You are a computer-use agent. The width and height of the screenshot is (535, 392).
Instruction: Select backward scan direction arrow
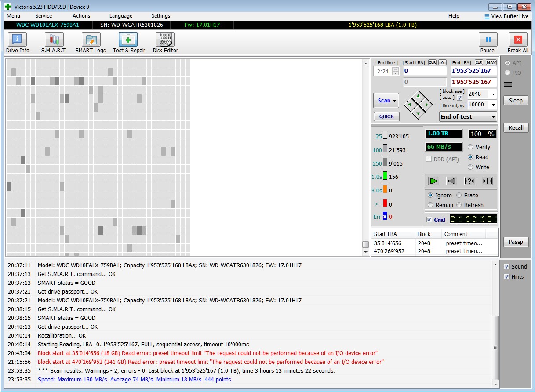coord(451,181)
